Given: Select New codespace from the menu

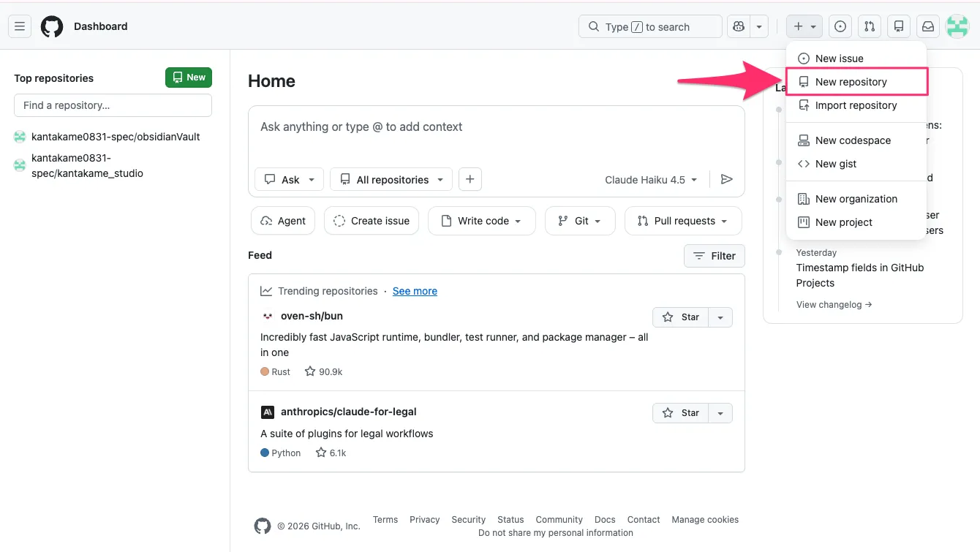Looking at the screenshot, I should (x=856, y=140).
